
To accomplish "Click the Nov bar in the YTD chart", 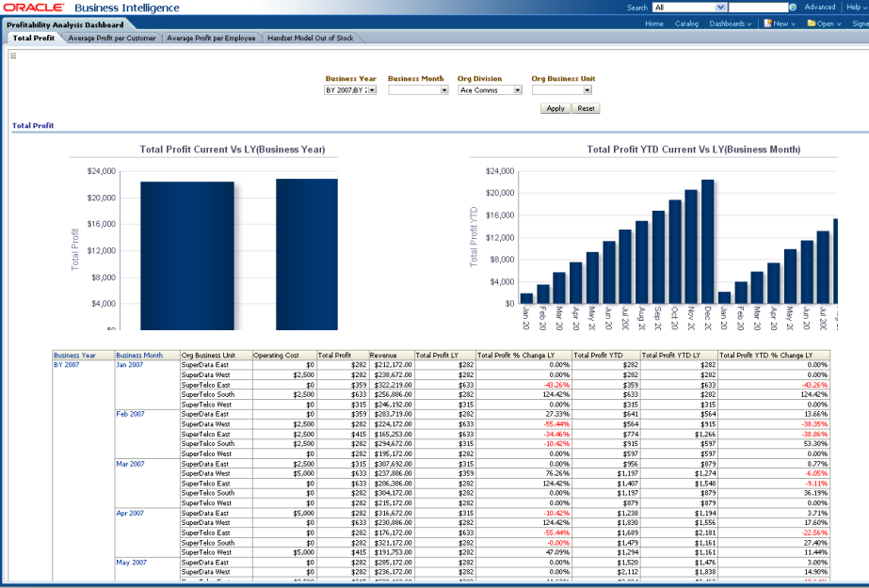I will tap(691, 246).
